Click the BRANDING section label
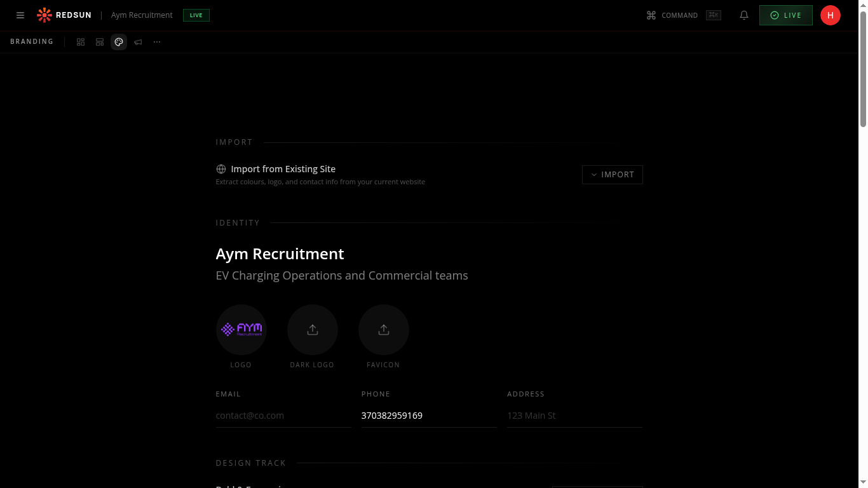This screenshot has height=488, width=868. (x=32, y=41)
